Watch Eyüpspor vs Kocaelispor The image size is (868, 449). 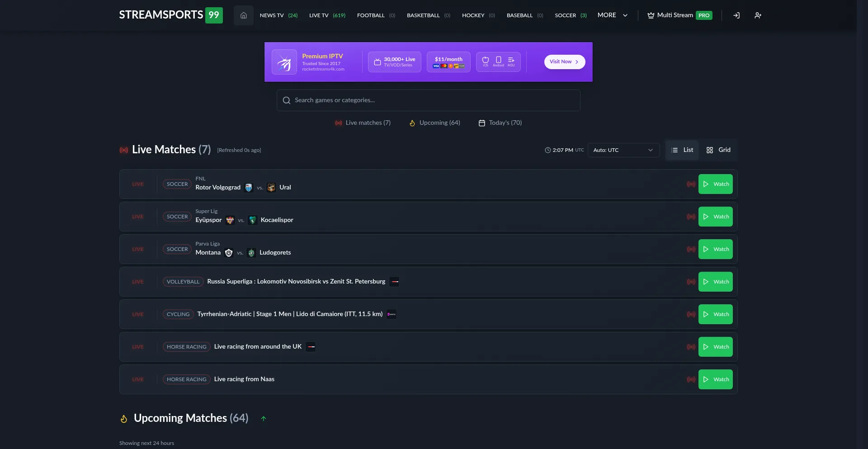tap(716, 217)
